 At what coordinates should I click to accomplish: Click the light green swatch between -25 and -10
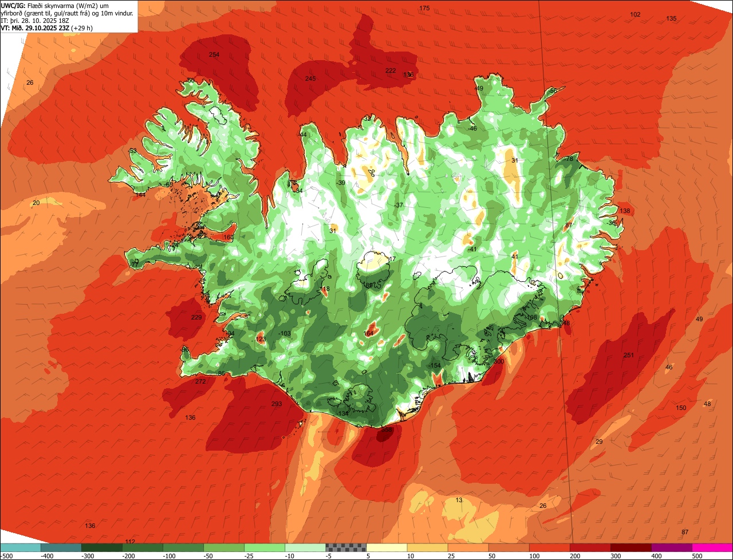tap(265, 547)
